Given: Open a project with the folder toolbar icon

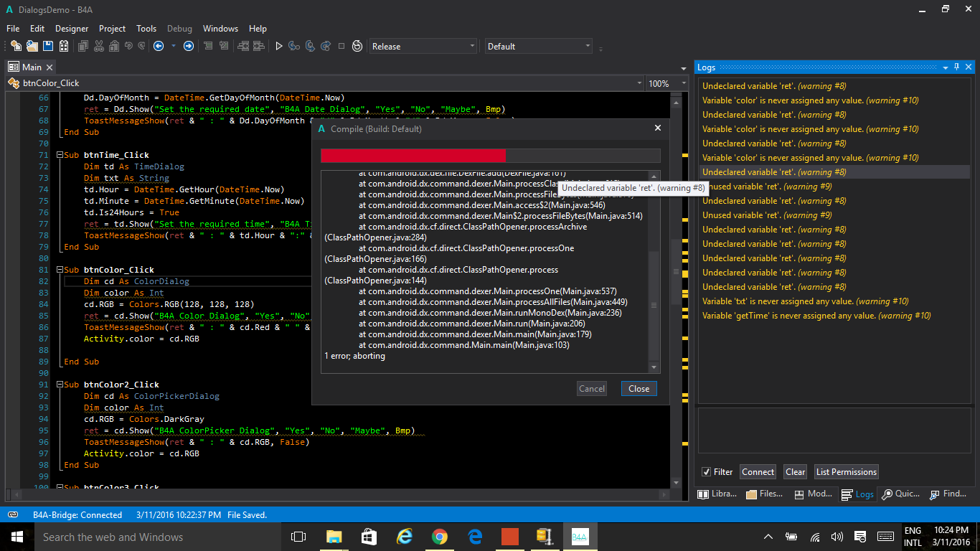Looking at the screenshot, I should coord(32,46).
